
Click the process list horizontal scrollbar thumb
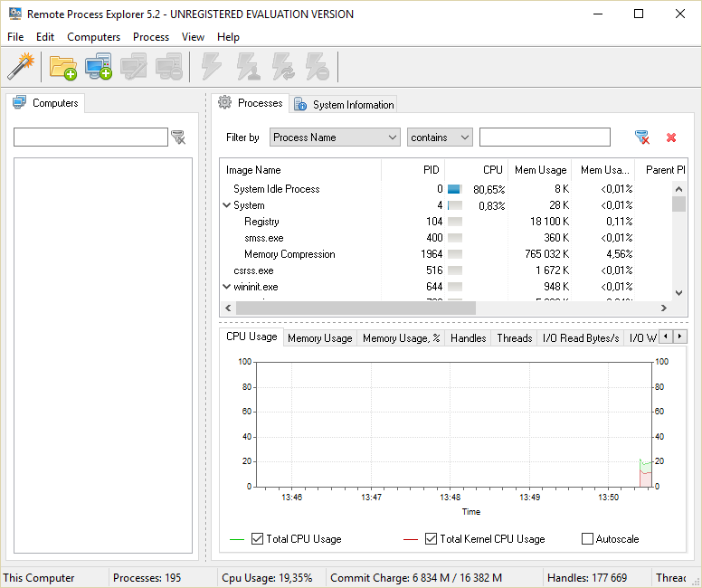(x=356, y=308)
